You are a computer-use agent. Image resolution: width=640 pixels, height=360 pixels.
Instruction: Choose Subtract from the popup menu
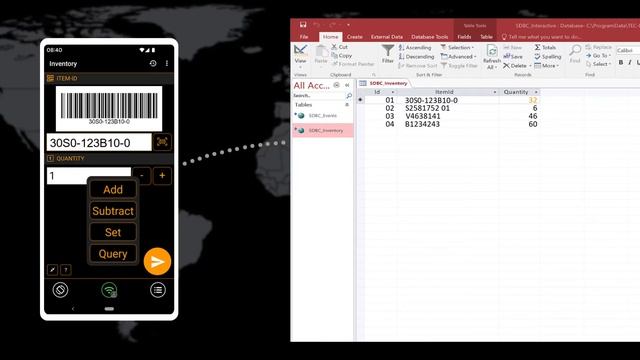coord(113,211)
